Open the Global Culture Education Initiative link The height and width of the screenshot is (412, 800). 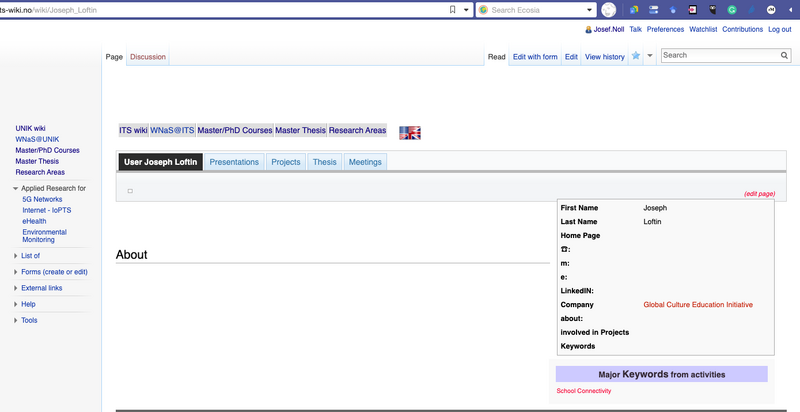698,304
